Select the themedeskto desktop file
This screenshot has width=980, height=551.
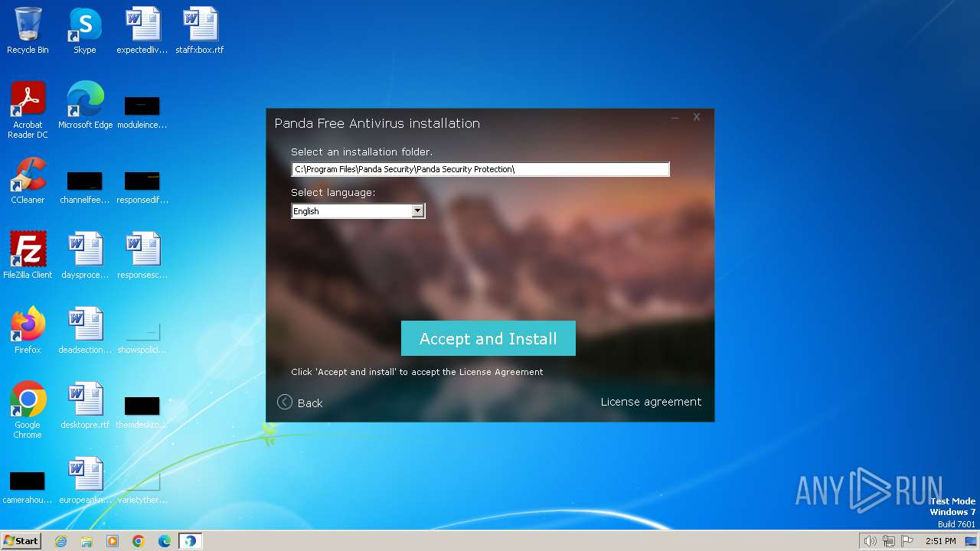point(142,412)
